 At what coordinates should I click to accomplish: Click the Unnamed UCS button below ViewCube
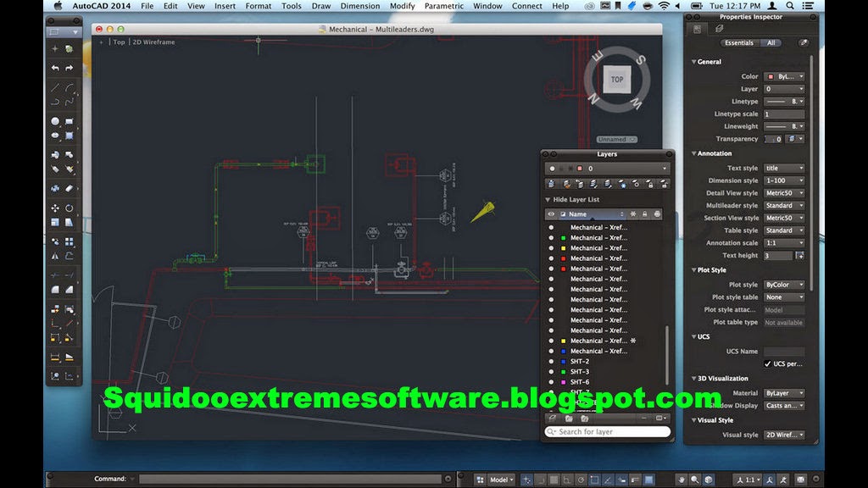[x=617, y=140]
